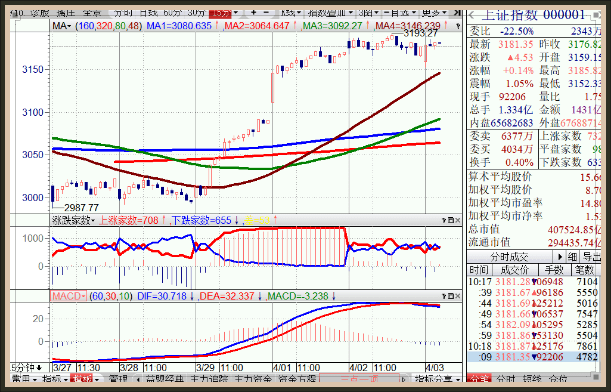This screenshot has height=392, width=611.
Task: Change the 5分钟 period selector
Action: pyautogui.click(x=26, y=367)
